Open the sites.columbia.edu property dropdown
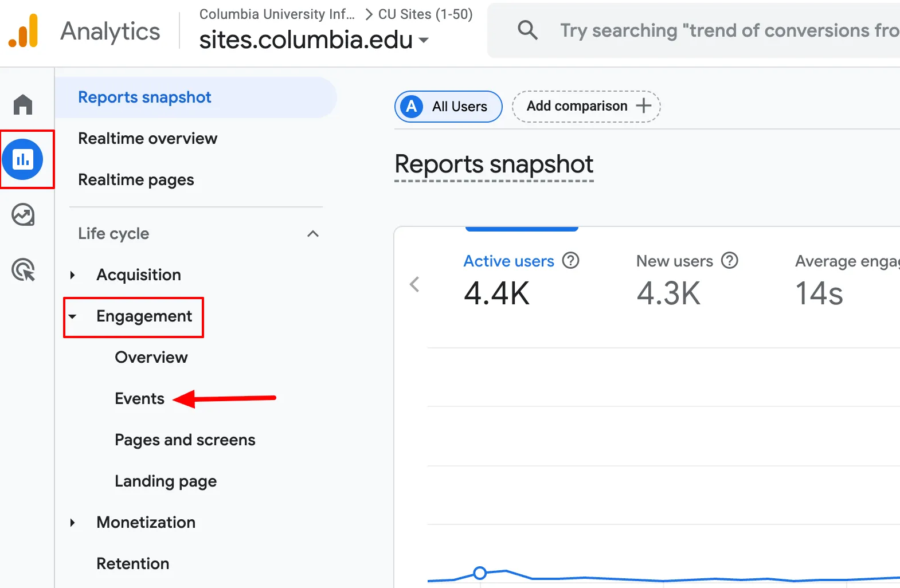 pyautogui.click(x=314, y=40)
